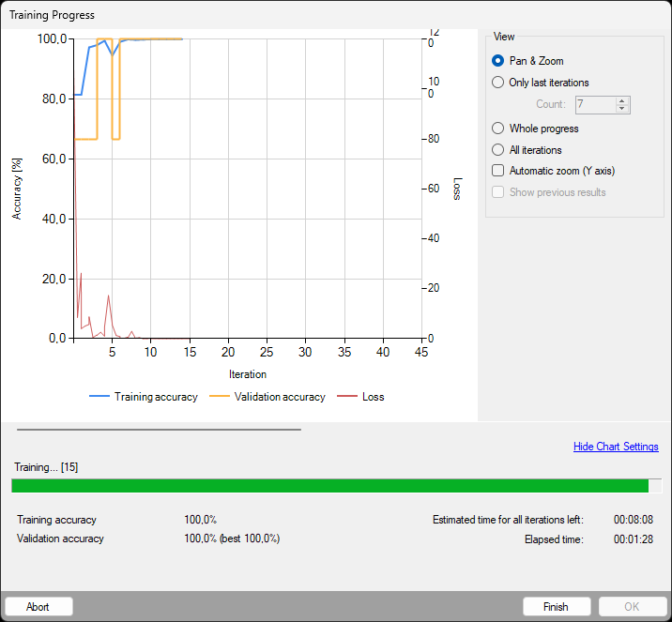Click the OK button
This screenshot has height=622, width=672.
(632, 607)
